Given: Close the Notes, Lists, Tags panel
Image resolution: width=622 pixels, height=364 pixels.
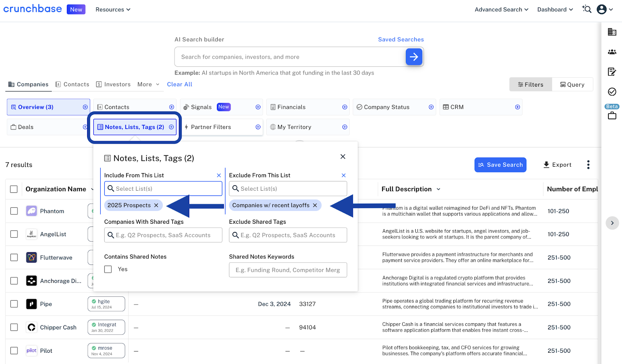Looking at the screenshot, I should pos(343,157).
